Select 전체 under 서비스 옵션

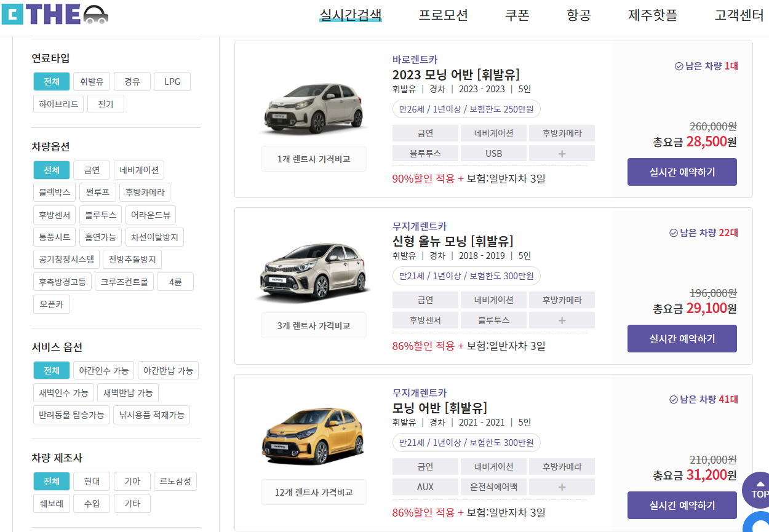point(52,370)
